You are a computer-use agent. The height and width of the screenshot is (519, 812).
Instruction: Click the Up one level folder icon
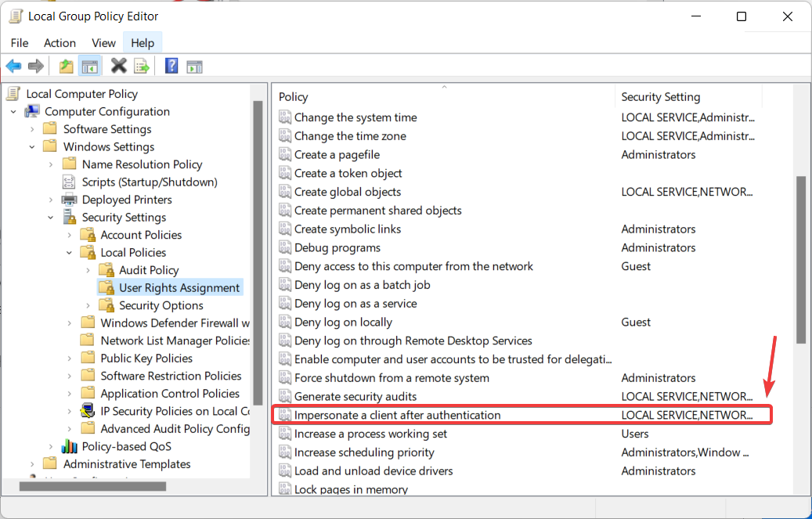tap(67, 67)
